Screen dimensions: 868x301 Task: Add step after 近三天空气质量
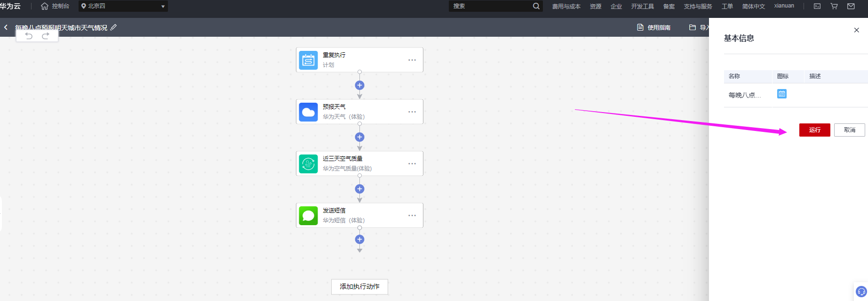(359, 189)
